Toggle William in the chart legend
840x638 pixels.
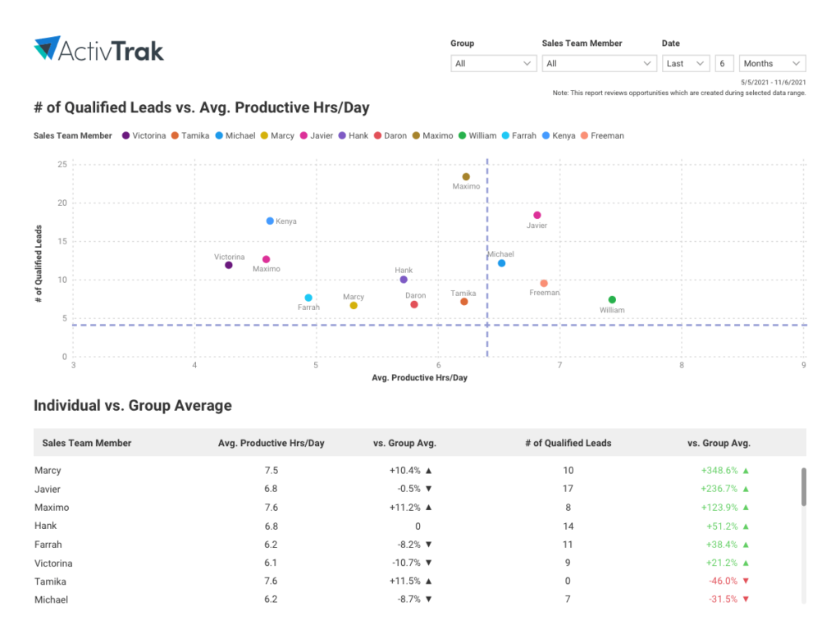click(x=477, y=135)
